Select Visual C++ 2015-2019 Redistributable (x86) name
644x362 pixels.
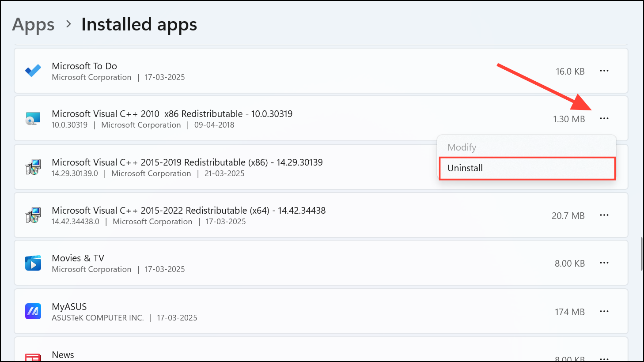click(187, 162)
